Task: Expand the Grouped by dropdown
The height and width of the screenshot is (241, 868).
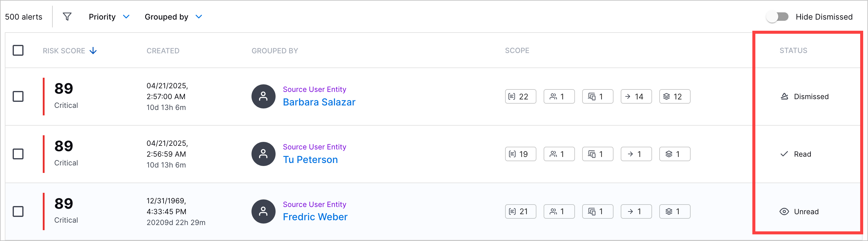Action: point(173,17)
